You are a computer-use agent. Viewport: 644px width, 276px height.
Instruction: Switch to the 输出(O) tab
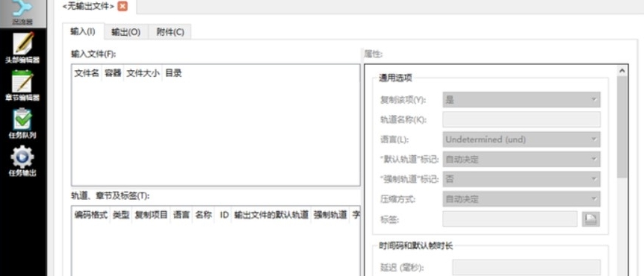(126, 32)
